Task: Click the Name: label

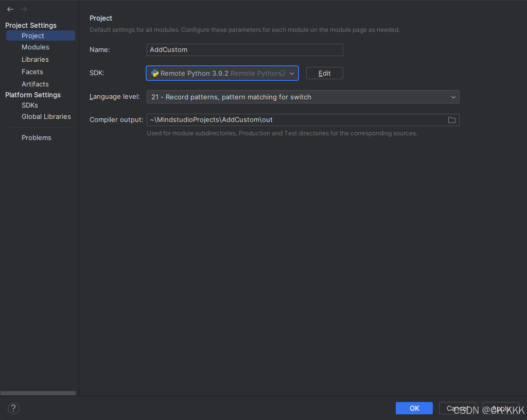Action: 100,50
